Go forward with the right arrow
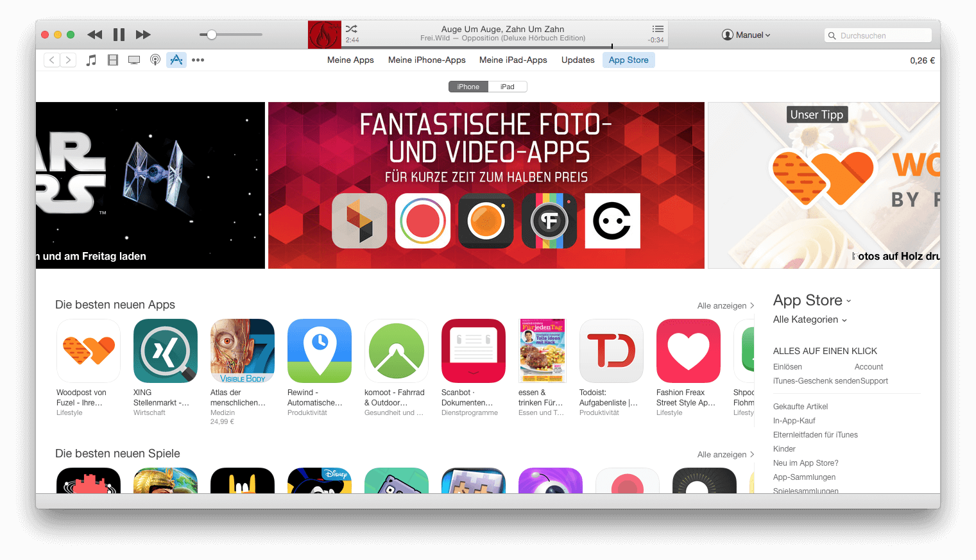 pos(68,60)
